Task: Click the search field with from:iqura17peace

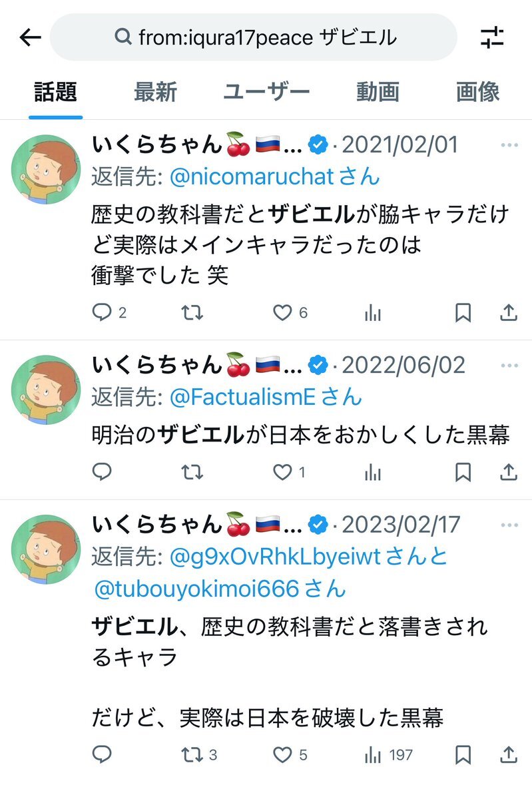Action: pyautogui.click(x=254, y=37)
